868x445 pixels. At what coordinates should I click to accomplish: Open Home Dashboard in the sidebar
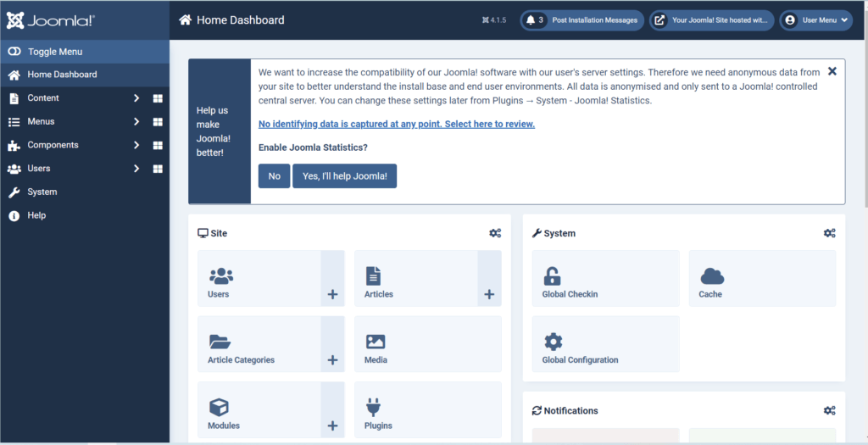85,75
